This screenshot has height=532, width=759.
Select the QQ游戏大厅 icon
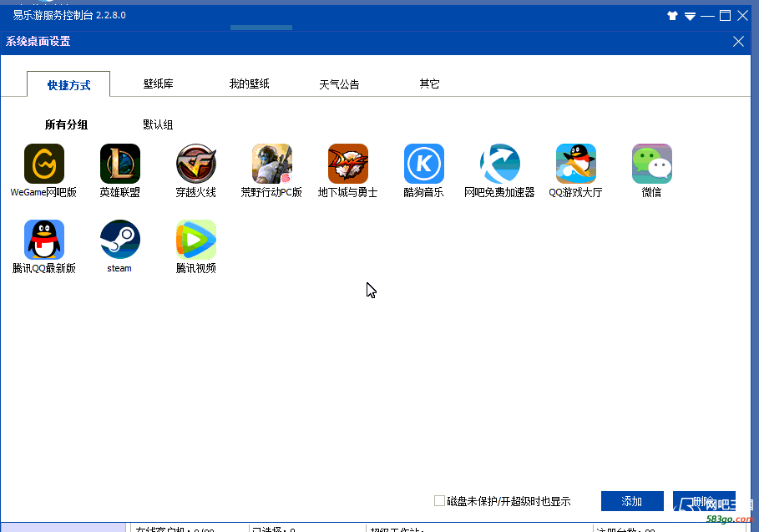pyautogui.click(x=576, y=164)
